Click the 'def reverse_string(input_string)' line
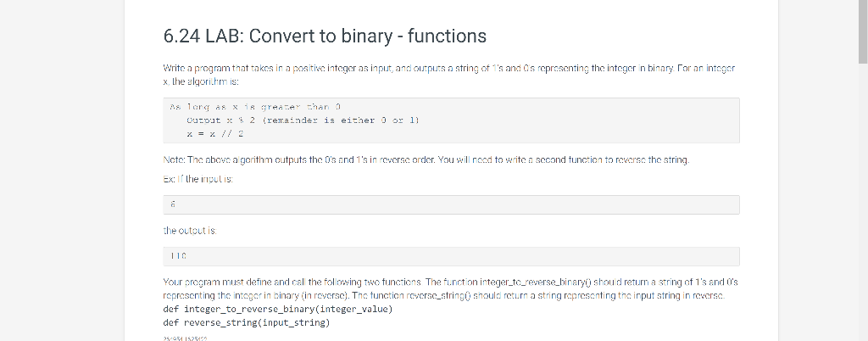The width and height of the screenshot is (868, 341). pyautogui.click(x=247, y=322)
